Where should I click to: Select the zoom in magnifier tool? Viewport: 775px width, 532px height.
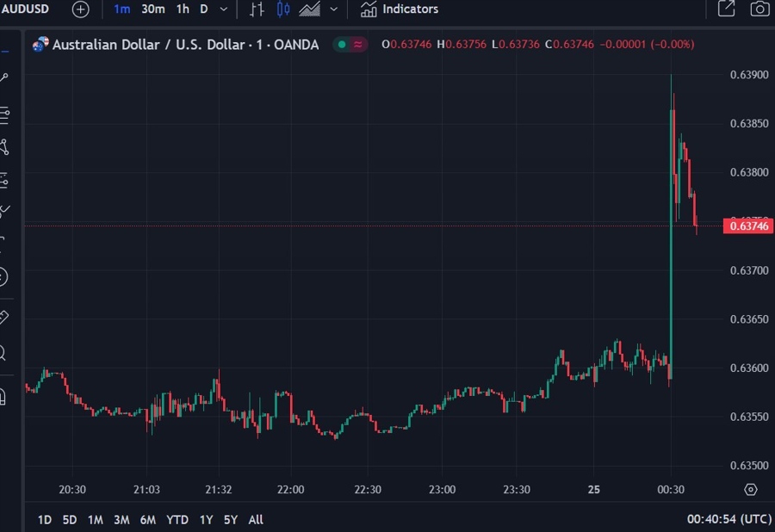(3, 353)
